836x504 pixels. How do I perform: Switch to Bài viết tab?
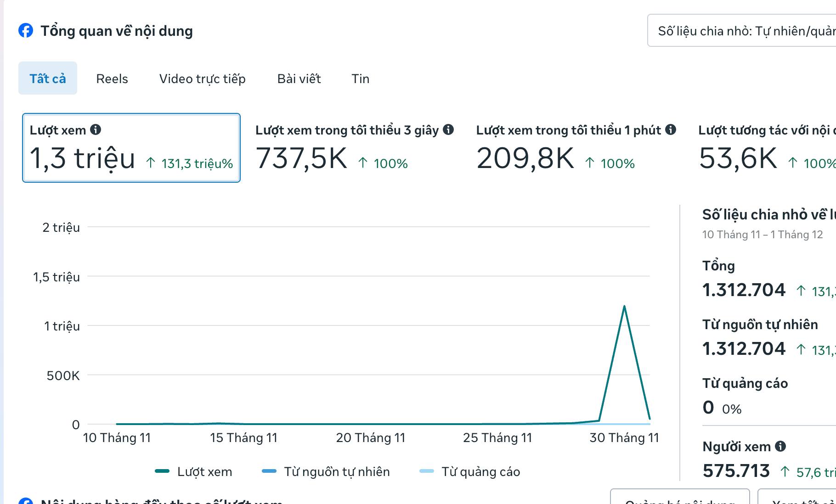tap(299, 78)
